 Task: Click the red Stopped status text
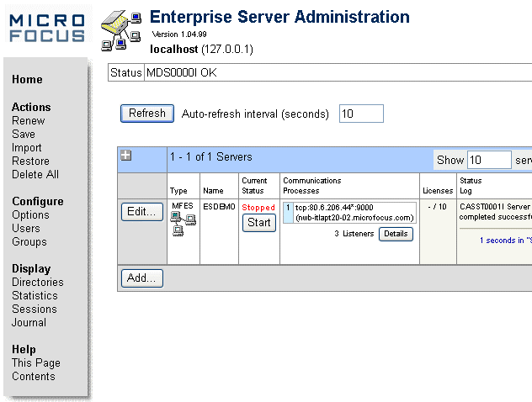coord(258,208)
